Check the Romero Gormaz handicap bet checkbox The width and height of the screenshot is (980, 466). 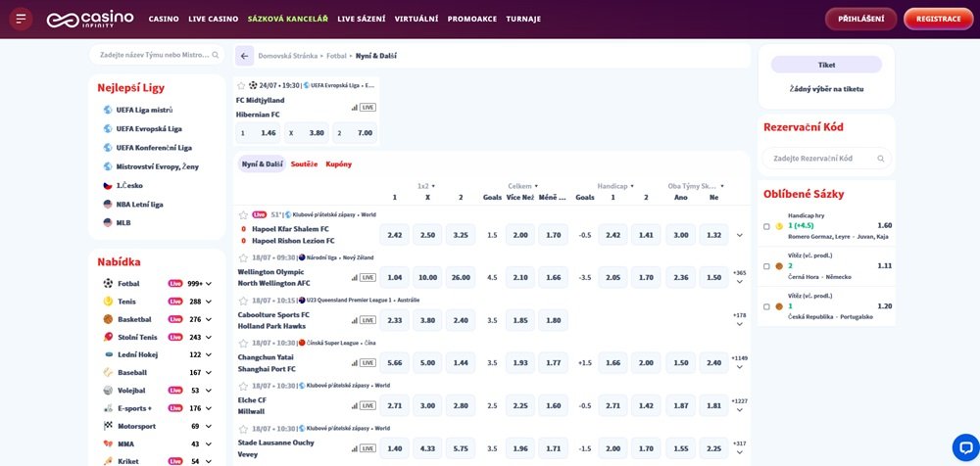click(766, 226)
